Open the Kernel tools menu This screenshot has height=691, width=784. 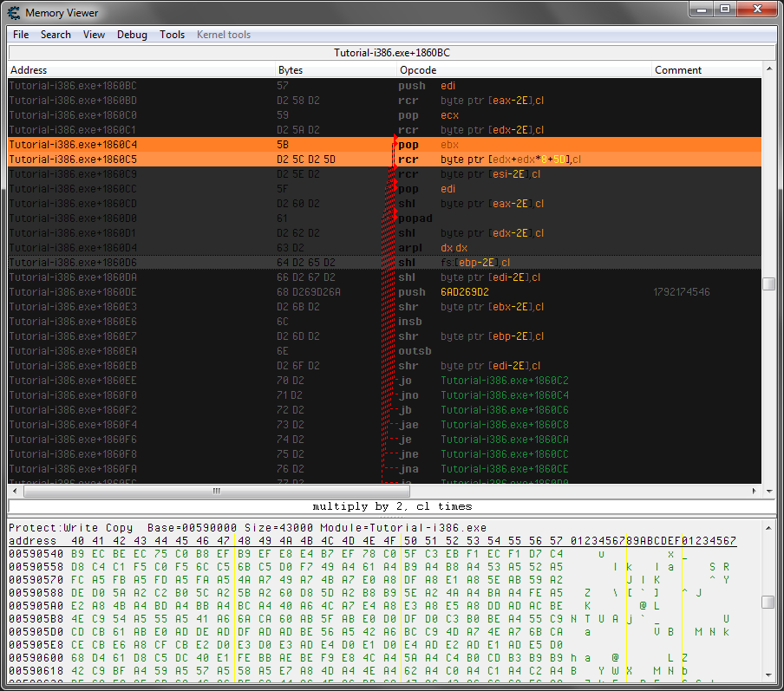pyautogui.click(x=224, y=35)
